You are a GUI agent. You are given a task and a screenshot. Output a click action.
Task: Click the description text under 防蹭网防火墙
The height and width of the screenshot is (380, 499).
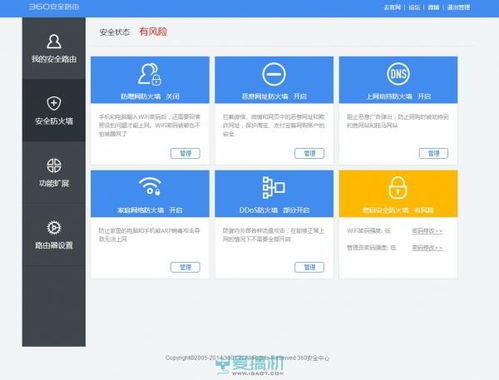pyautogui.click(x=149, y=125)
